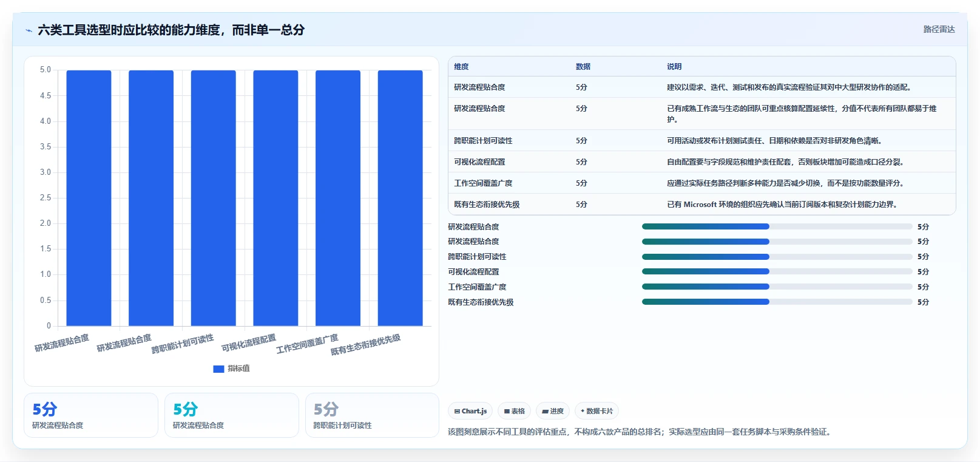980x462 pixels.
Task: Select the 数据卡片 chip
Action: point(596,411)
